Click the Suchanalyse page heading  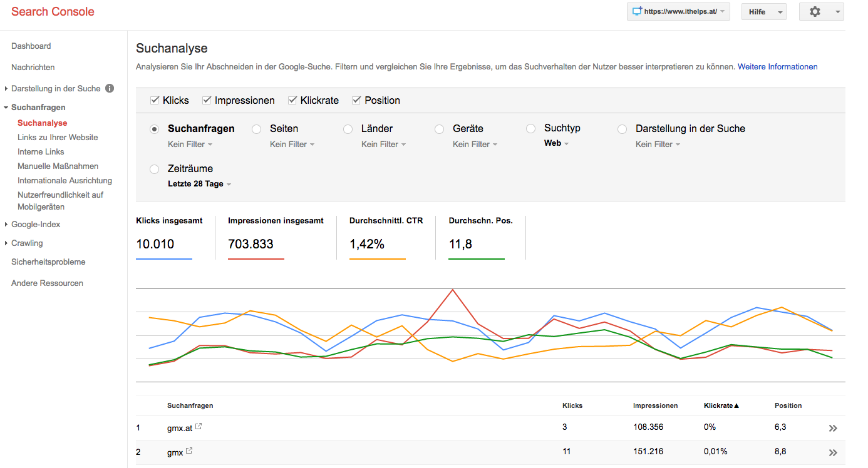[x=172, y=48]
